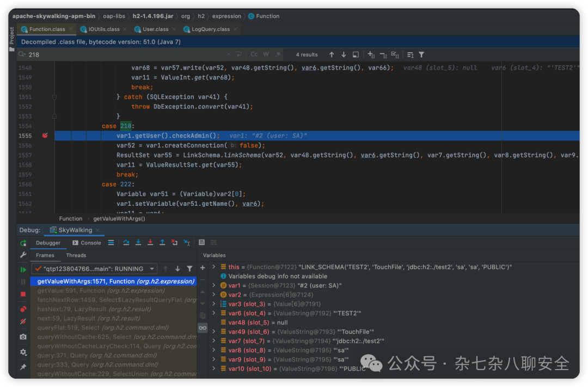This screenshot has height=387, width=588.
Task: Go to the next search occurrence
Action: click(344, 55)
